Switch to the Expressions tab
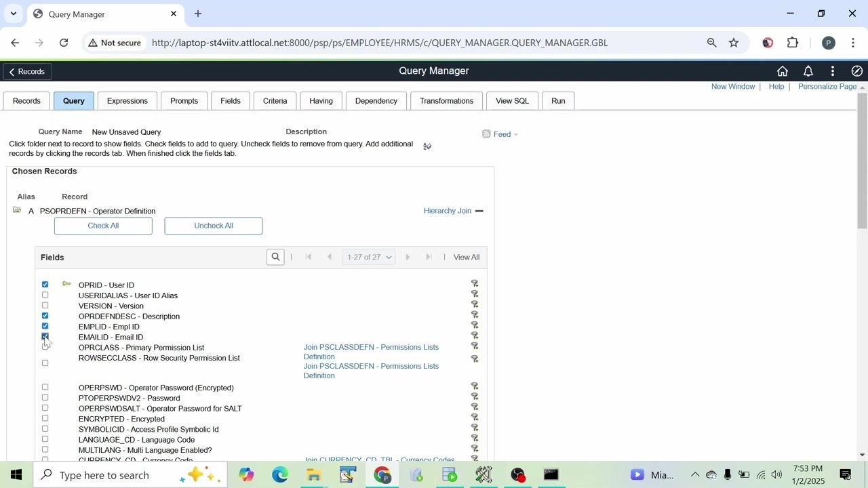Image resolution: width=868 pixels, height=488 pixels. coord(127,101)
